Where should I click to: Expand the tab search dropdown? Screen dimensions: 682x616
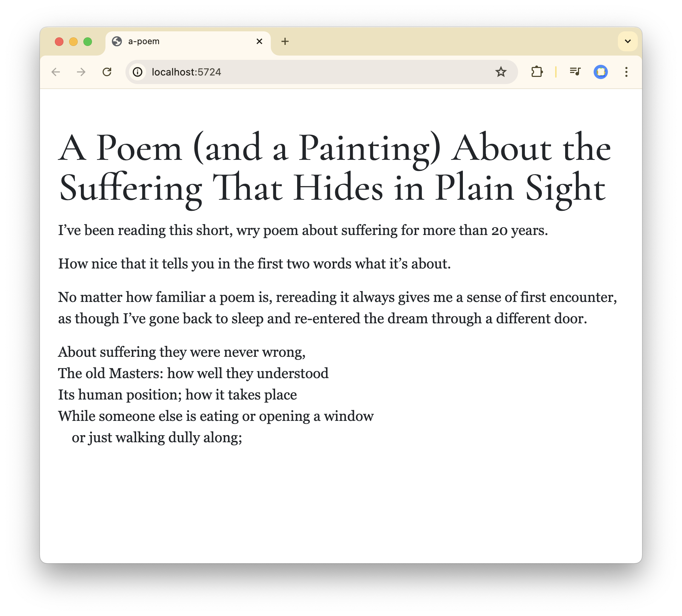[627, 41]
